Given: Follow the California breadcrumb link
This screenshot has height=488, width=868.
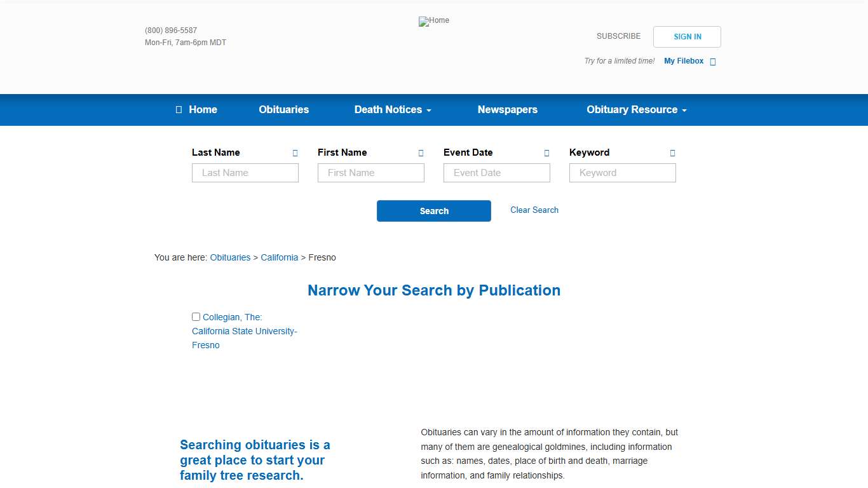Looking at the screenshot, I should pos(279,257).
